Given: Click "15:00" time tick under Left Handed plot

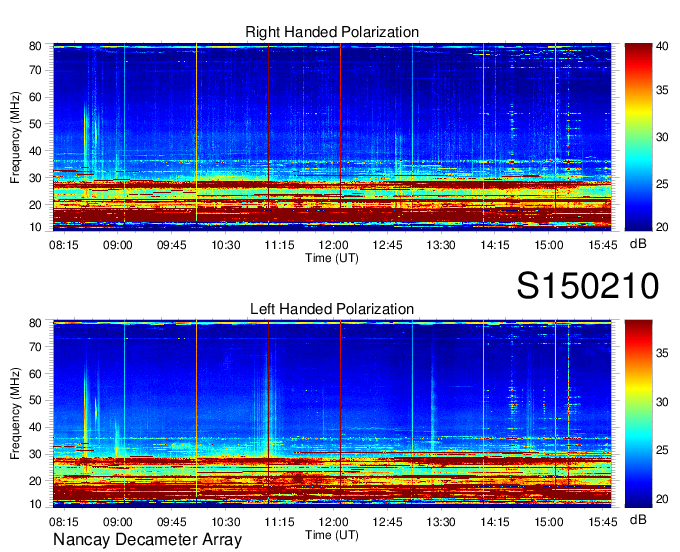Looking at the screenshot, I should [x=549, y=522].
